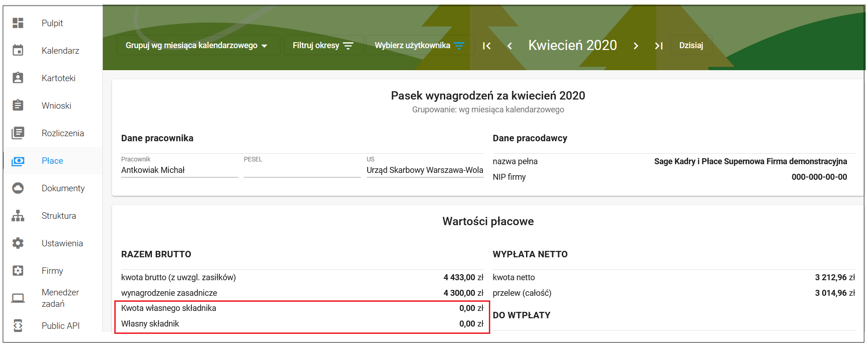Click the NIP value 000-000-00-00
The width and height of the screenshot is (868, 349).
[819, 177]
